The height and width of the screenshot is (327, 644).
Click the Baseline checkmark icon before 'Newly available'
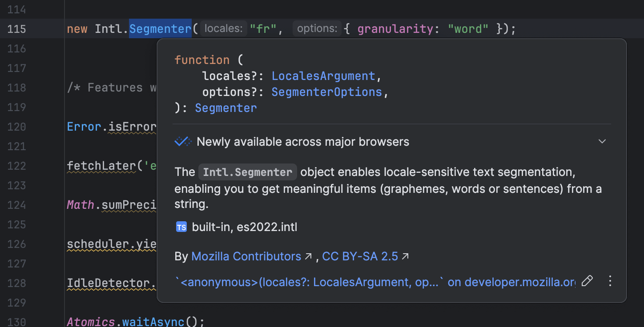click(x=182, y=141)
